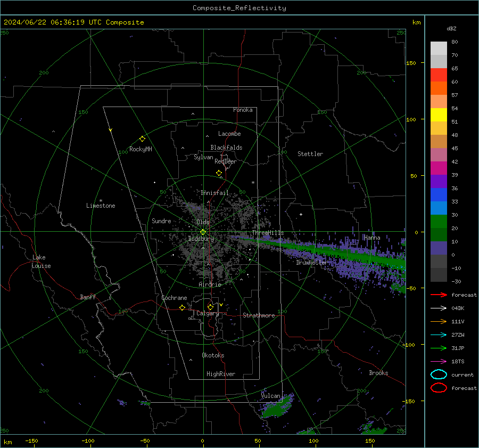Click the -150 tick on bottom axis
The width and height of the screenshot is (479, 448).
pos(31,441)
